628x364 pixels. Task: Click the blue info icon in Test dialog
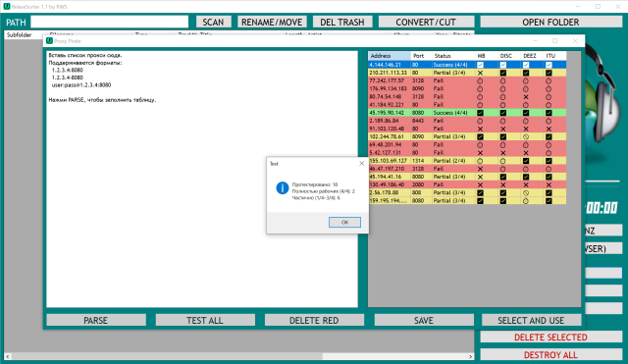(x=283, y=187)
